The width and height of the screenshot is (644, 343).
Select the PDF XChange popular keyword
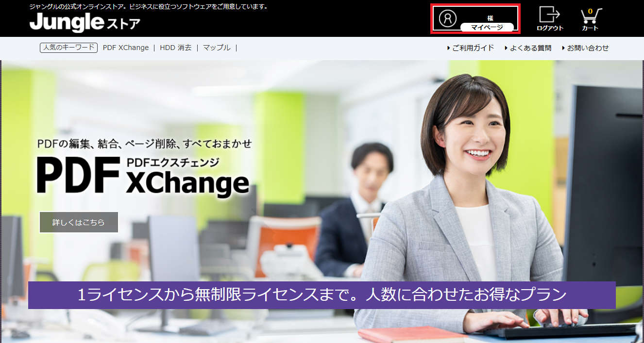click(x=126, y=48)
